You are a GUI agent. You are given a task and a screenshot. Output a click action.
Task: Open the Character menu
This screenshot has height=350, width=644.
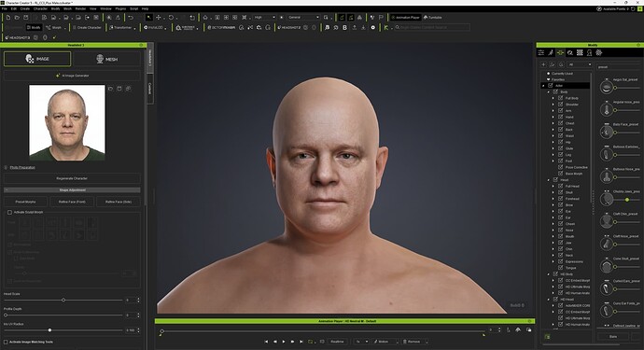[40, 8]
